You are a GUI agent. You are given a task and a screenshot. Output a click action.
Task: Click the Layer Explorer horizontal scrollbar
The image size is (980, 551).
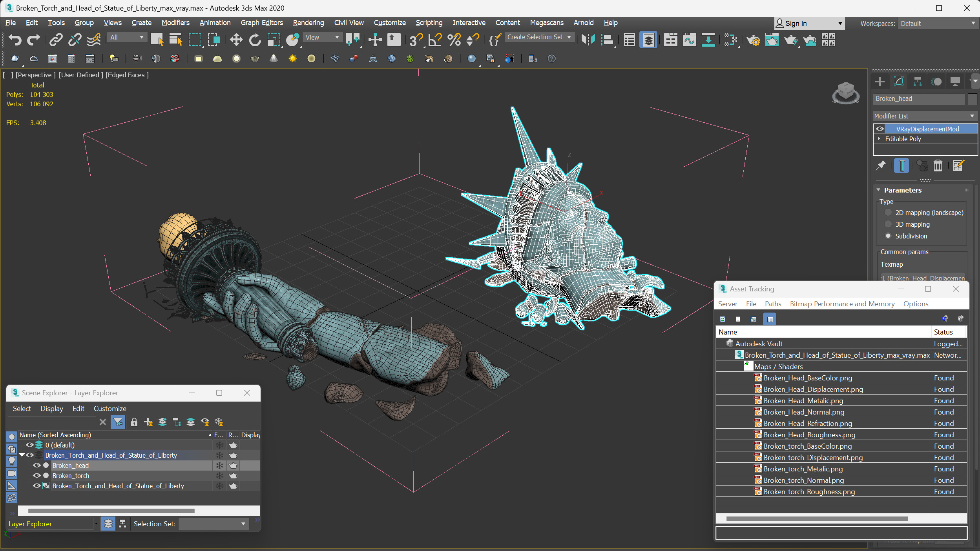pyautogui.click(x=111, y=511)
